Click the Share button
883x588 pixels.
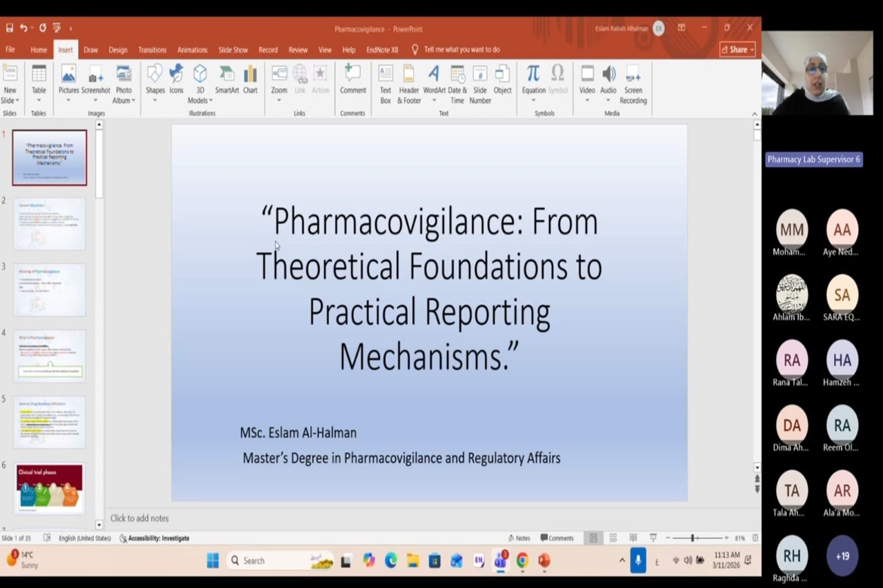[x=737, y=50]
